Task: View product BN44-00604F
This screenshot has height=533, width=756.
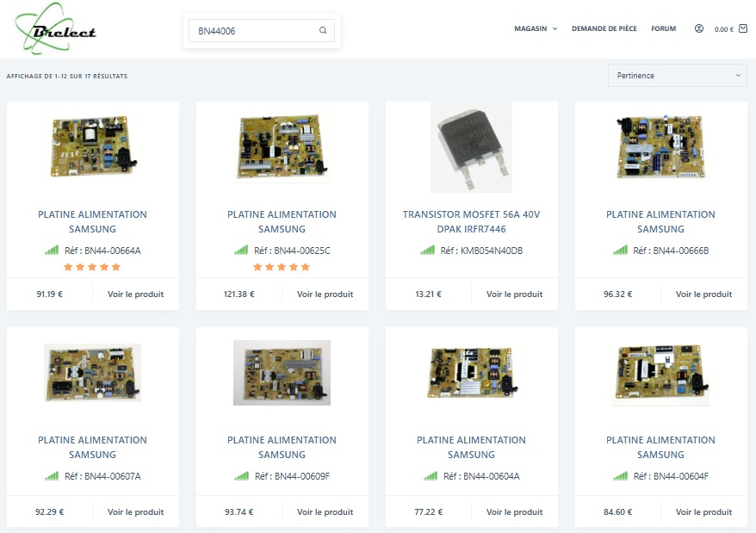Action: point(704,511)
